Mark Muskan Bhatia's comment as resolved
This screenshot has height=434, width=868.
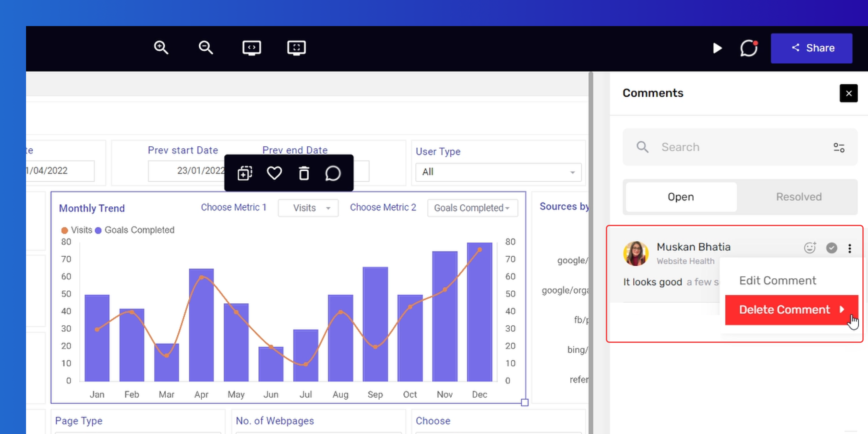(x=832, y=248)
